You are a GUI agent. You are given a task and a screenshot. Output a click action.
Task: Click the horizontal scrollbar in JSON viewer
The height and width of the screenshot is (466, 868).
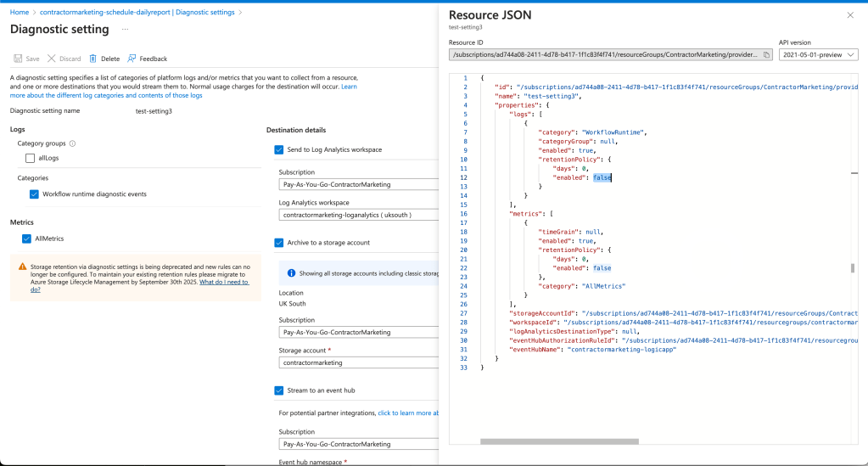(x=559, y=441)
